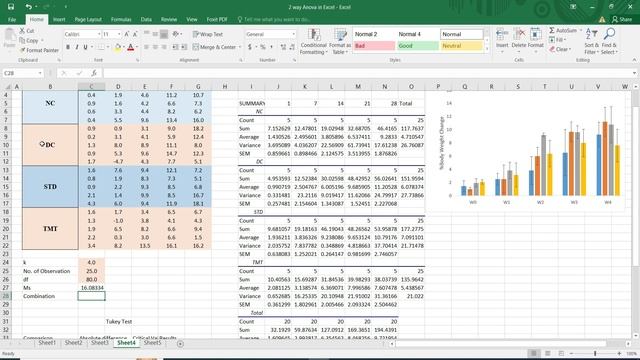Screen dimensions: 640x360
Task: Open the font size dropdown
Action: [x=119, y=34]
